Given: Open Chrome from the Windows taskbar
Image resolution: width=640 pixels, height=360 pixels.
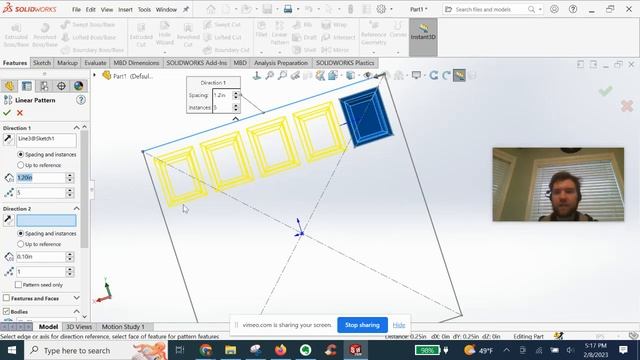Looking at the screenshot, I should (x=206, y=350).
